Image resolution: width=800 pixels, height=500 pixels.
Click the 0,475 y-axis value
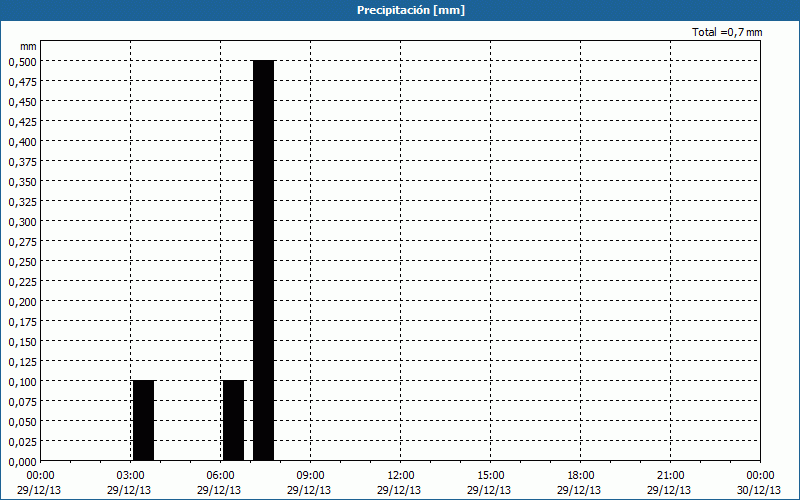coord(23,82)
